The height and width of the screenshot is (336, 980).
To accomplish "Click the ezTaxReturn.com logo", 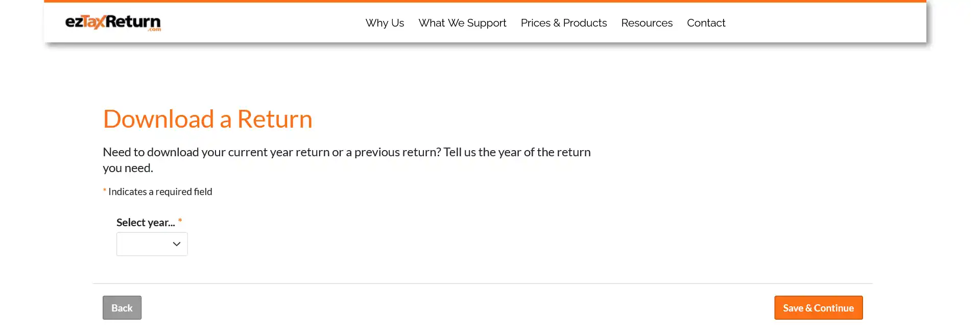I will 113,22.
